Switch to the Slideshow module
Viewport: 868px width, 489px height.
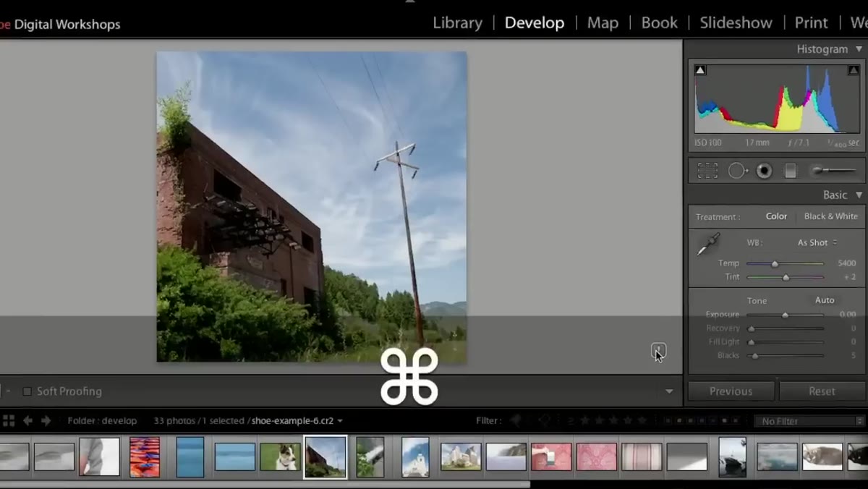point(736,22)
